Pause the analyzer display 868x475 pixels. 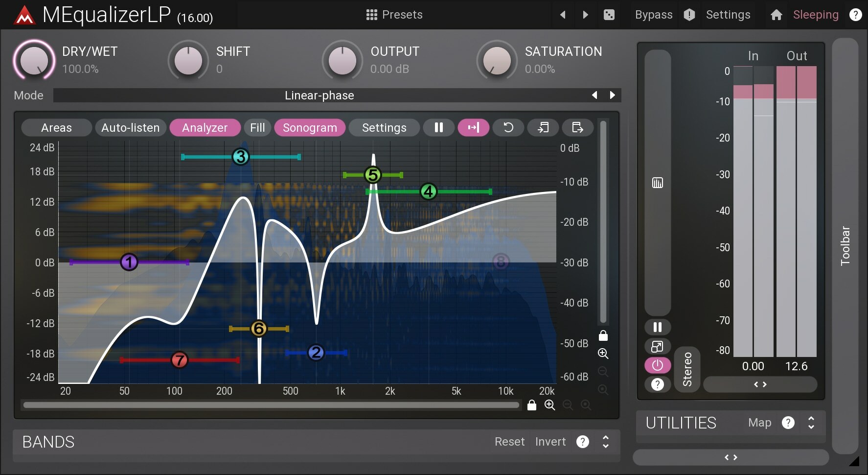click(x=438, y=127)
